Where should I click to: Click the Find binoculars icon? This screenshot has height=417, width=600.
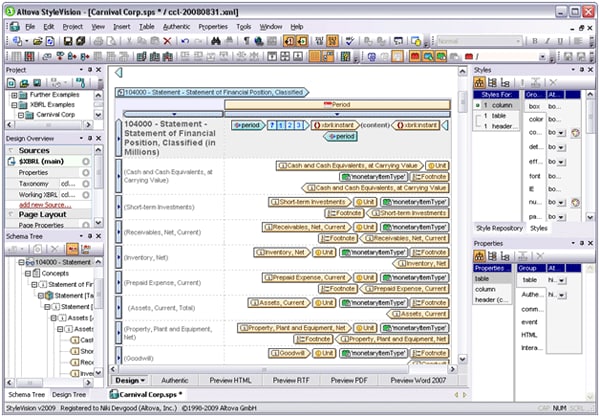(x=216, y=41)
